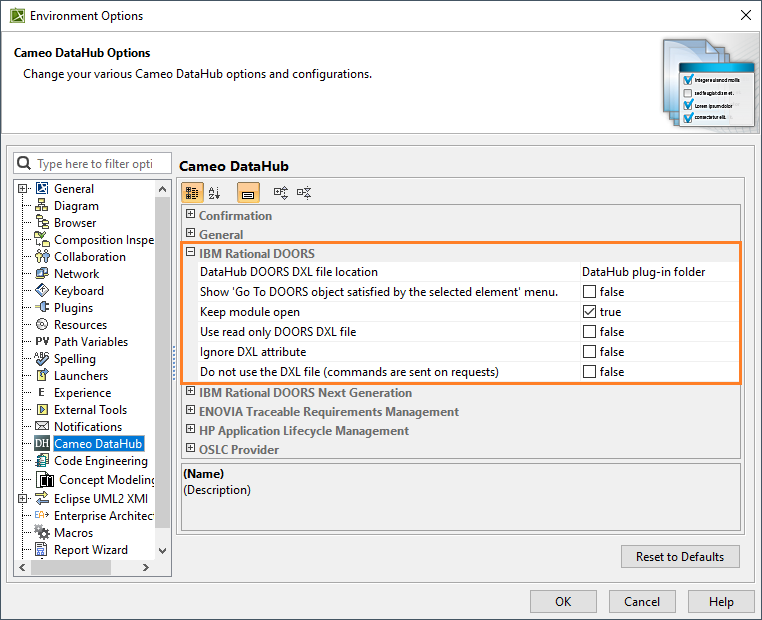
Task: Expand the OSLC Provider section
Action: (x=190, y=449)
